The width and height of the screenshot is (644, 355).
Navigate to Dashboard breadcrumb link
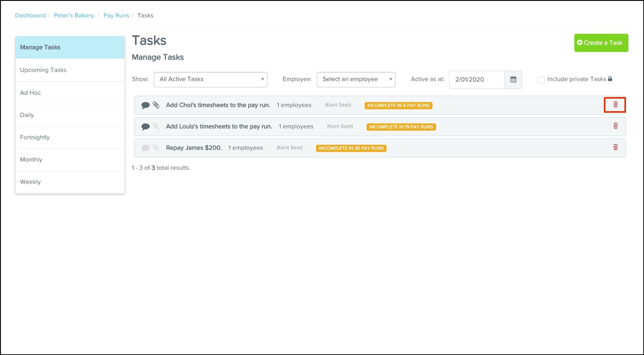coord(30,15)
